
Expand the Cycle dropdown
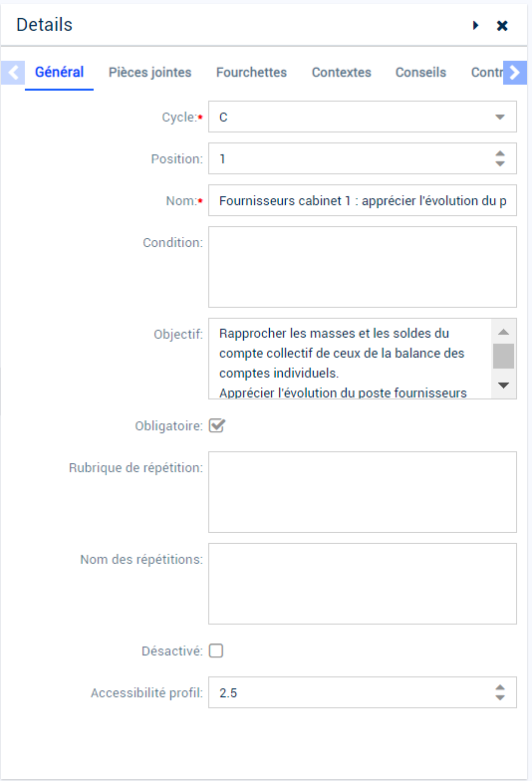tap(500, 118)
